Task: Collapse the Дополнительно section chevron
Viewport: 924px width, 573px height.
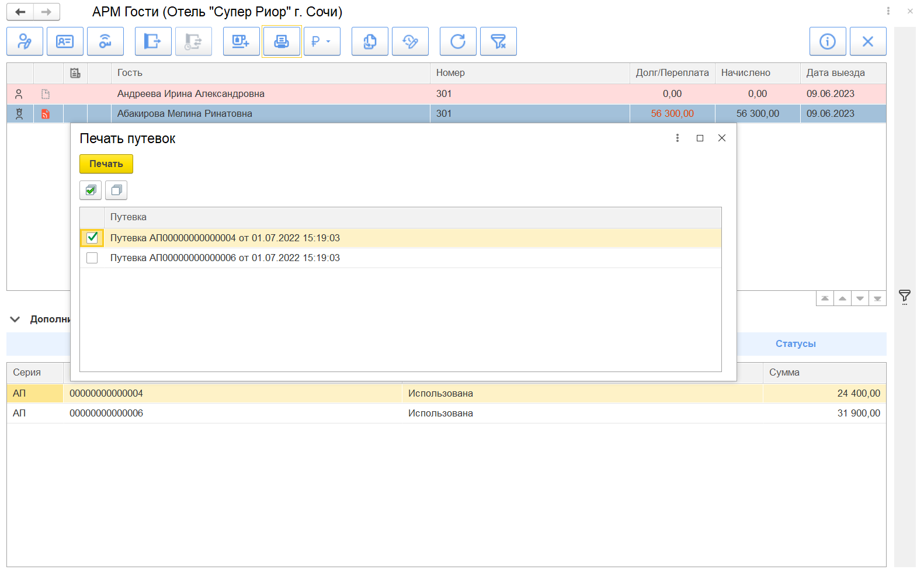Action: pyautogui.click(x=15, y=320)
